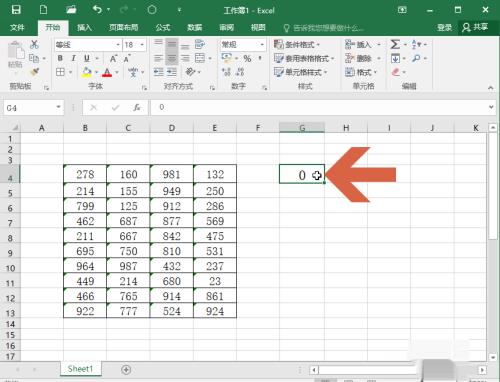Apply percent style with the % icon
This screenshot has height=382, width=500.
[247, 59]
